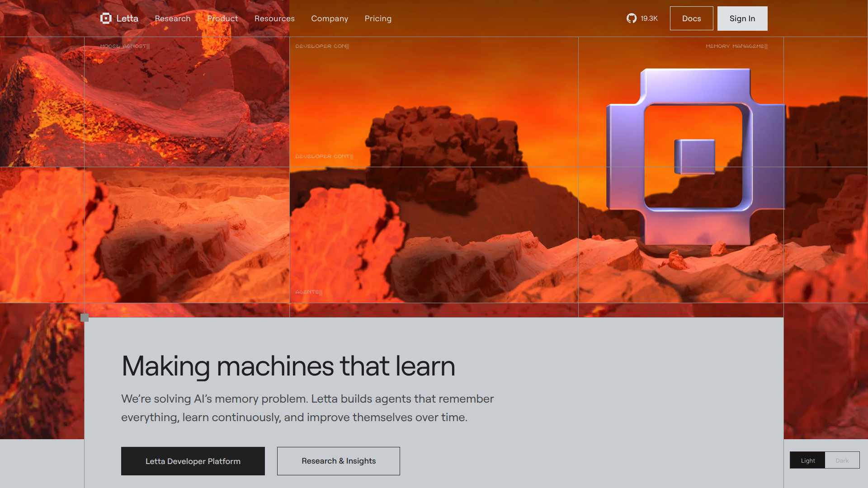Open the Docs button

click(691, 19)
